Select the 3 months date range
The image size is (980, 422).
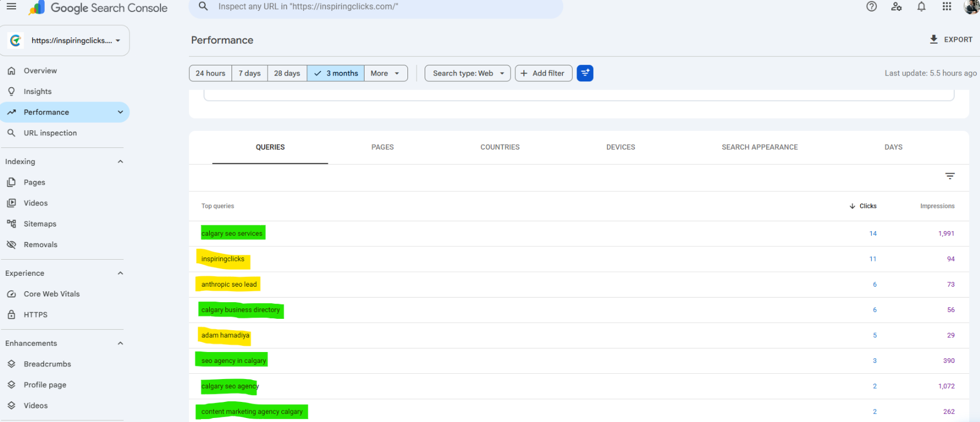(x=336, y=73)
